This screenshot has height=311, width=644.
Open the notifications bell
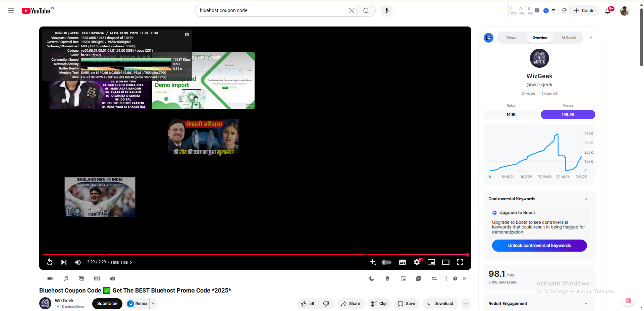point(608,11)
